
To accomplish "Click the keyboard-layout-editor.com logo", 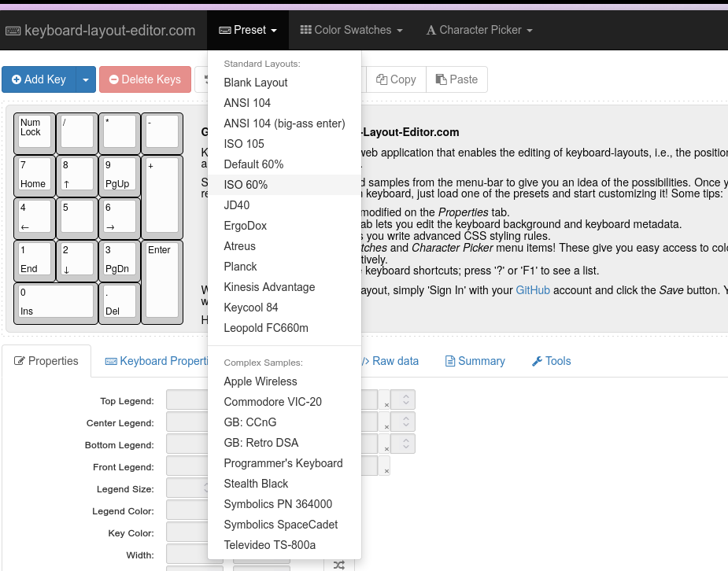I will click(101, 31).
